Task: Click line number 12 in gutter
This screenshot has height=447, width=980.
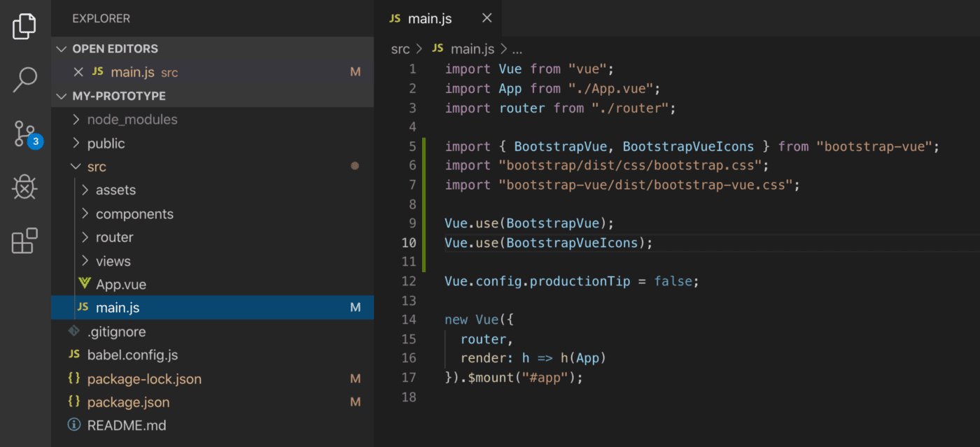Action: pos(408,281)
